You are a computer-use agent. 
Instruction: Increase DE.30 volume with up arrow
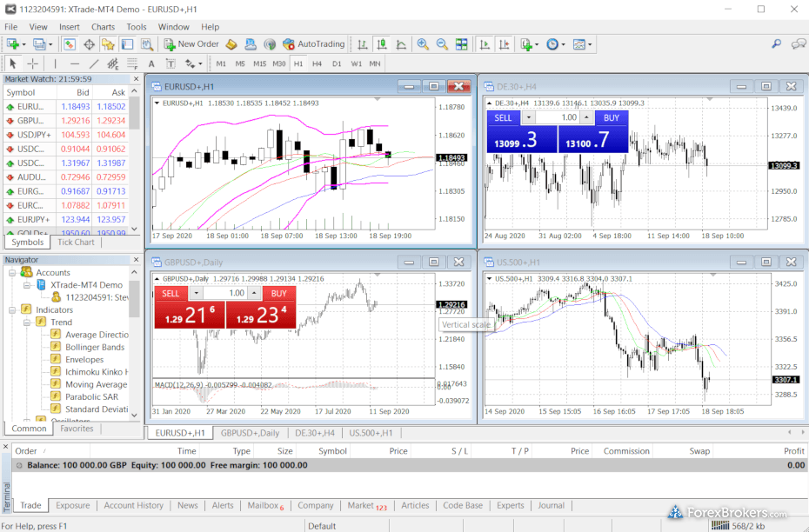coord(586,117)
